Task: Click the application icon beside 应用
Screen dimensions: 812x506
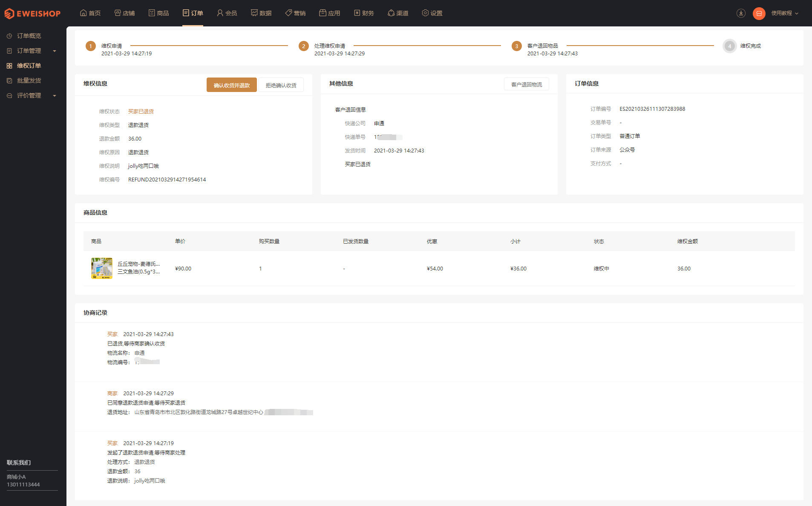Action: tap(322, 13)
